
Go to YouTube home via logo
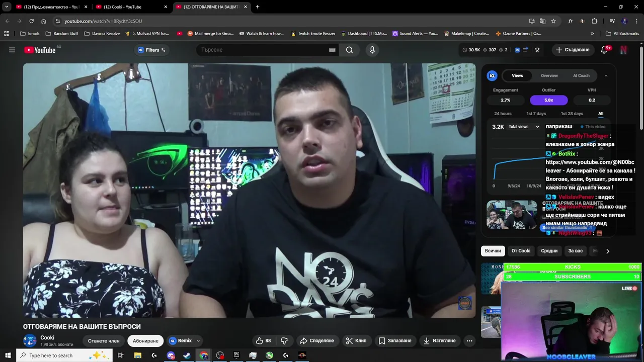pos(40,50)
